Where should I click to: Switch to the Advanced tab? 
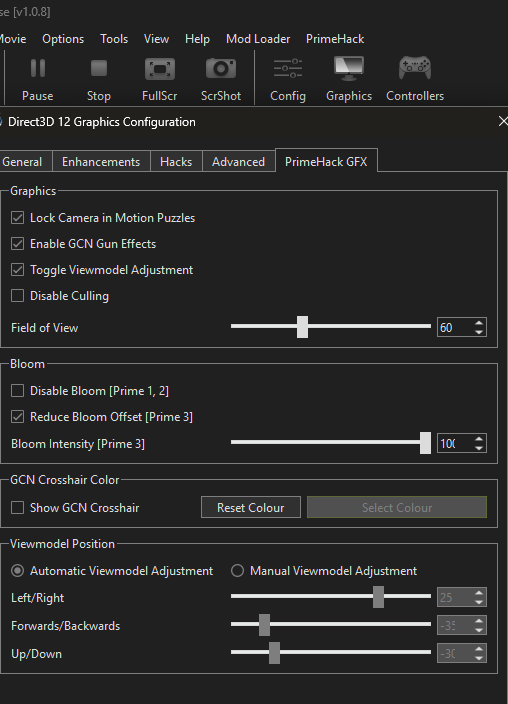pos(239,162)
